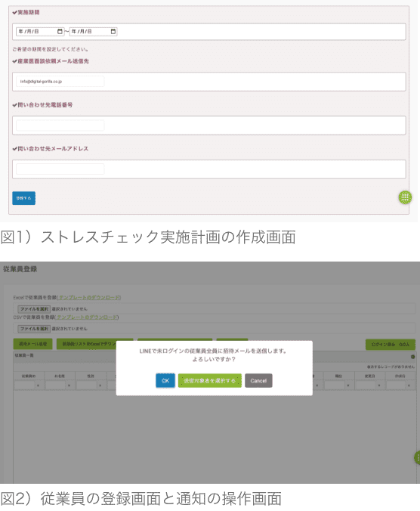Open the お名前 column filter dropdown
The width and height of the screenshot is (420, 511).
pos(69,386)
